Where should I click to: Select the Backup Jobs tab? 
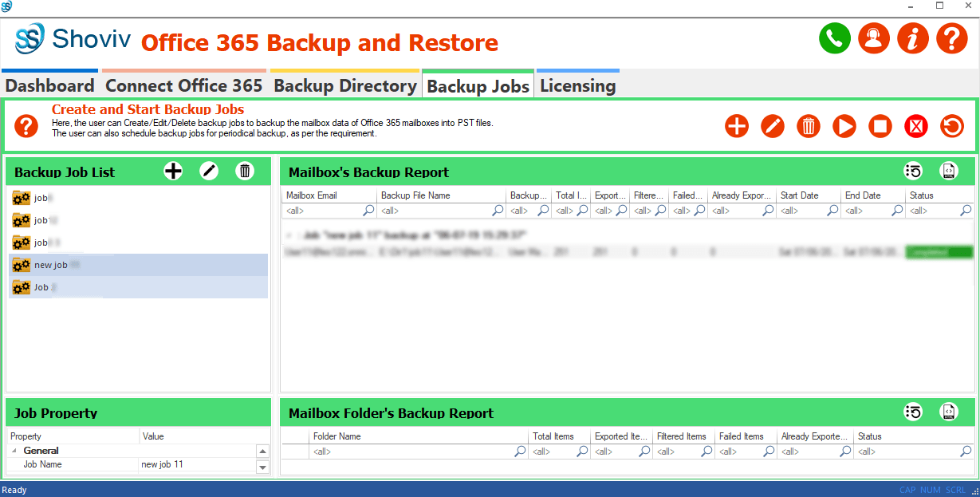478,86
